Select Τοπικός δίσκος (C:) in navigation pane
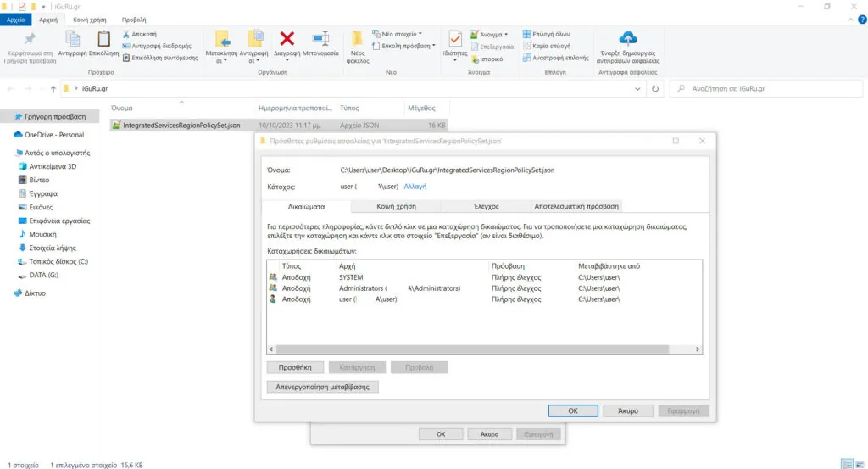Image resolution: width=868 pixels, height=469 pixels. [x=58, y=262]
